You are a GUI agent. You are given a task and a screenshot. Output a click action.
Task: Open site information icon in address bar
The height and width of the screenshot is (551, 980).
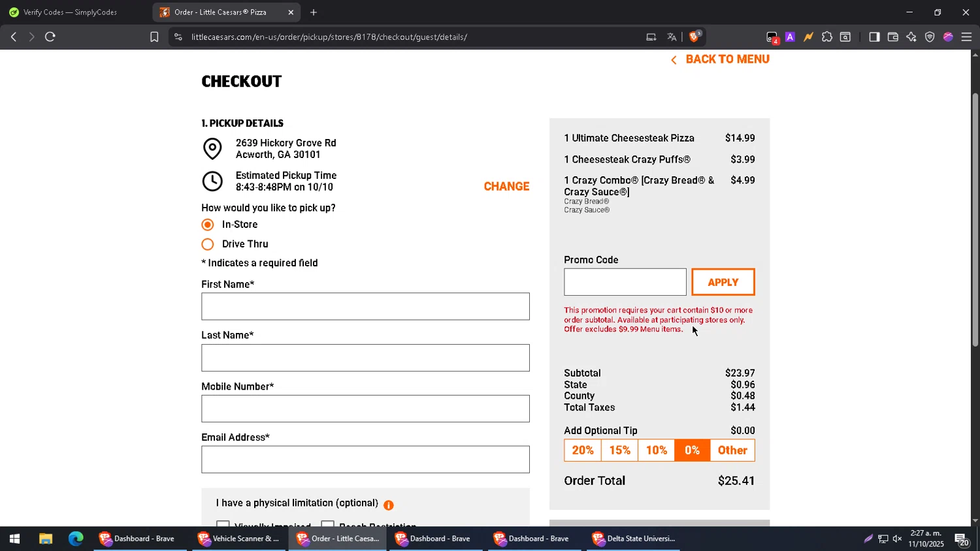point(178,37)
